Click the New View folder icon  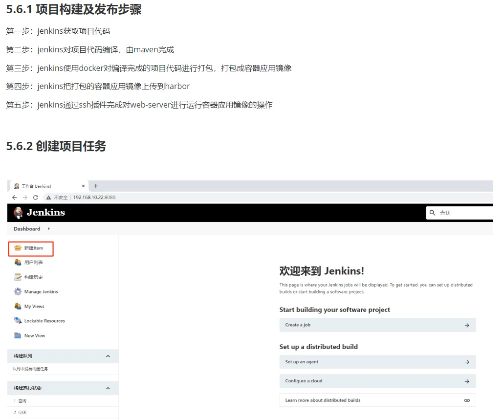pyautogui.click(x=18, y=335)
